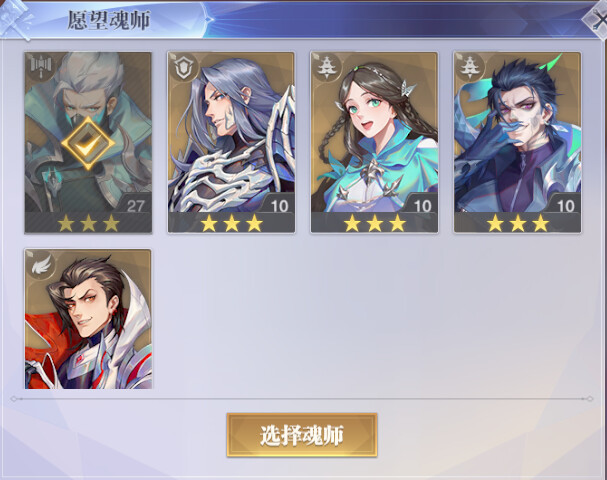
Task: Click the 愿望魂师 title header
Action: 108,20
